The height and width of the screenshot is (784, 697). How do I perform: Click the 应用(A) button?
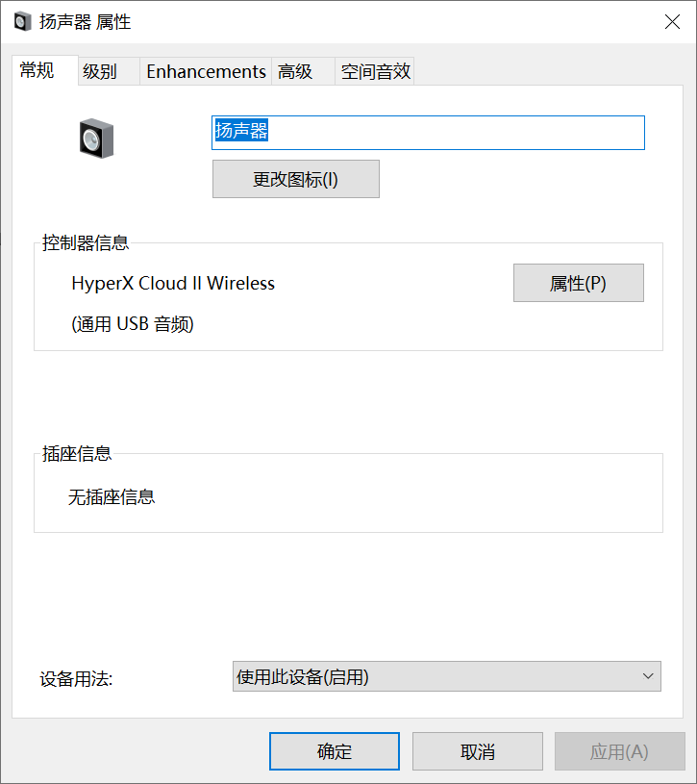(619, 751)
